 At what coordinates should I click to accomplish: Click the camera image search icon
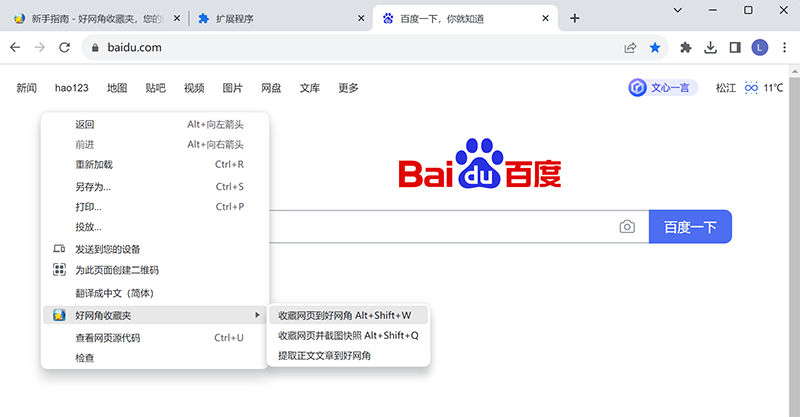click(627, 227)
